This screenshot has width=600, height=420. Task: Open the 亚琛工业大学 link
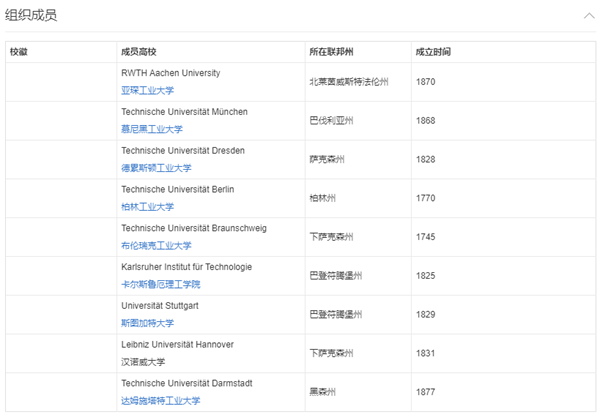(x=147, y=90)
